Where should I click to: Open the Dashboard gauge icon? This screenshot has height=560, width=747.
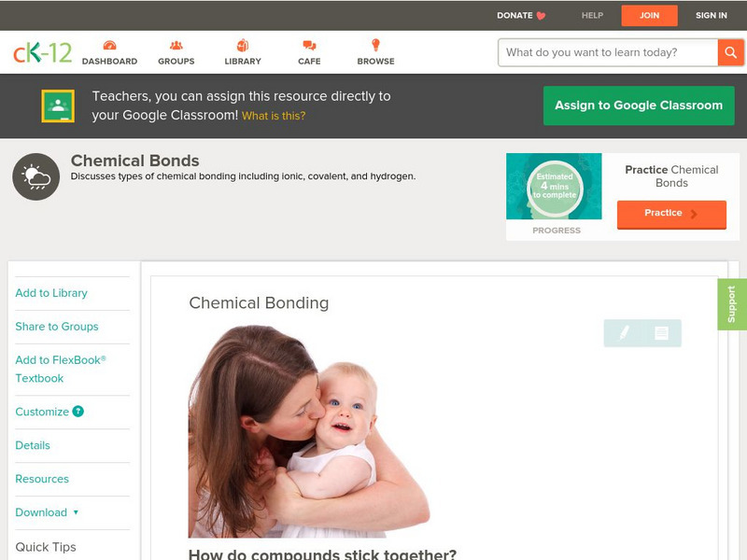tap(109, 46)
